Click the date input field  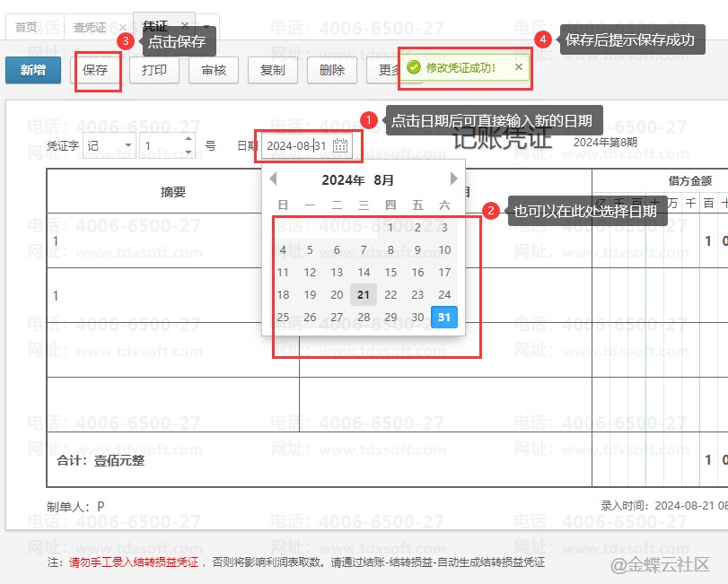pos(296,145)
